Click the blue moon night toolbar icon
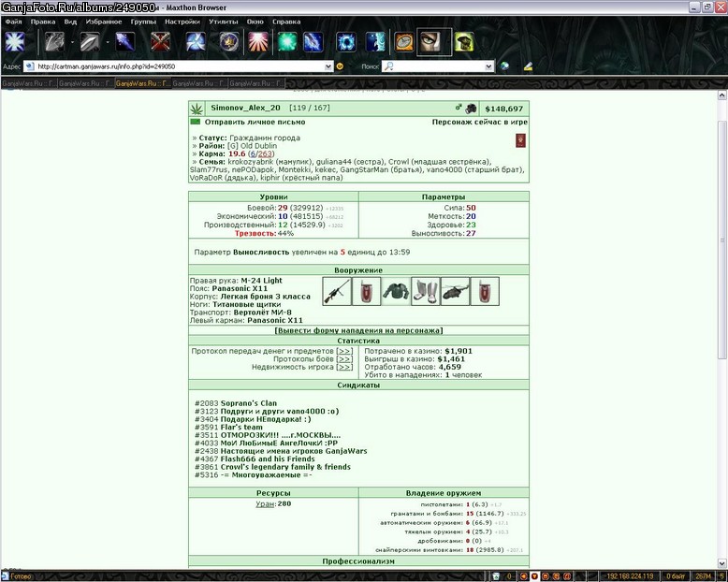Screen dimensions: 728x582 (375, 42)
